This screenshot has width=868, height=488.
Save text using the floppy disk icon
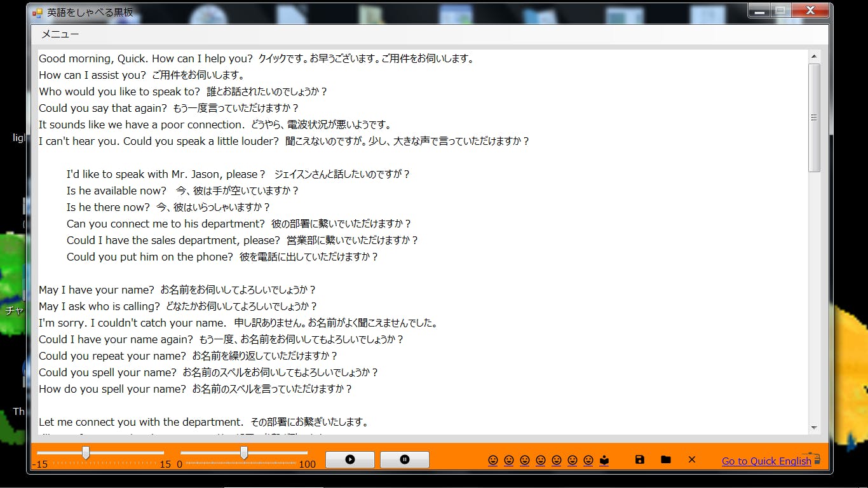point(640,459)
